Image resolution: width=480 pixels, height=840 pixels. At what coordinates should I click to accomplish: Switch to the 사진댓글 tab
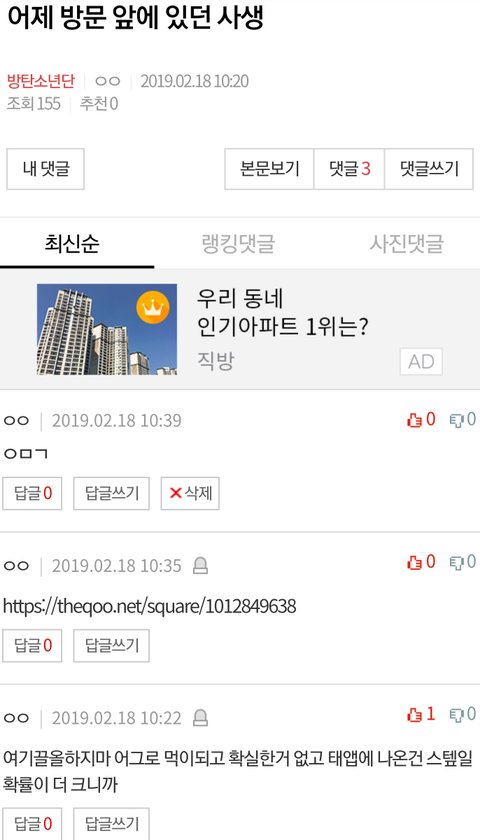click(x=406, y=244)
